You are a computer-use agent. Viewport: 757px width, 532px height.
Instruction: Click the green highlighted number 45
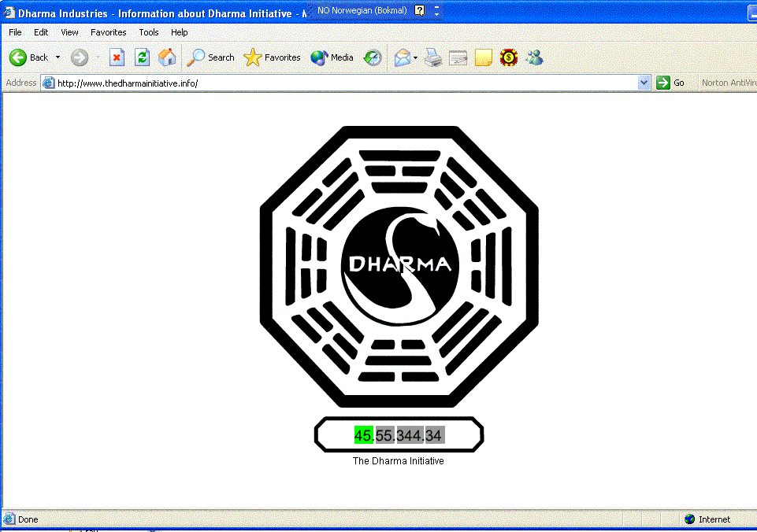363,435
